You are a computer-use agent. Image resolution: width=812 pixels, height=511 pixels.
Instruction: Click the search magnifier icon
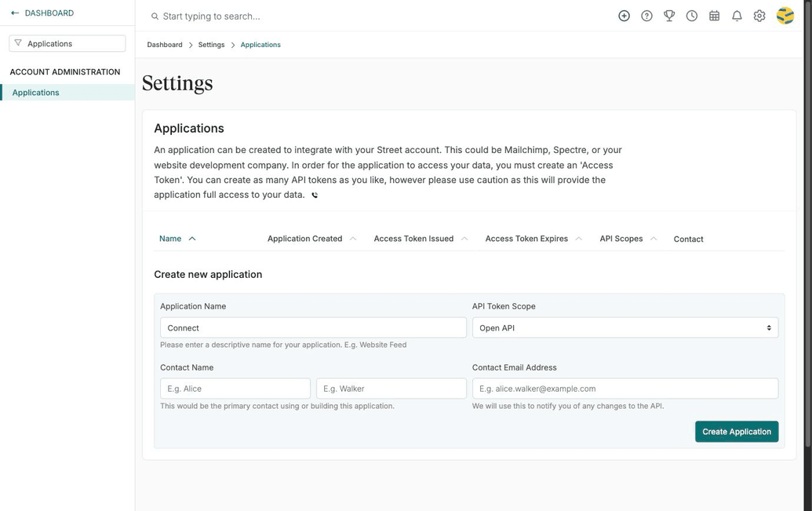(x=155, y=16)
